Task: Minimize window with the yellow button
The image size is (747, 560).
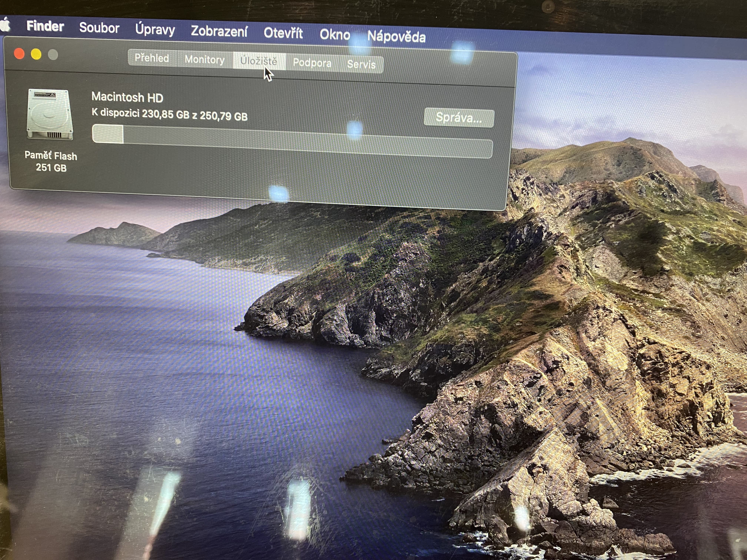Action: (x=36, y=54)
